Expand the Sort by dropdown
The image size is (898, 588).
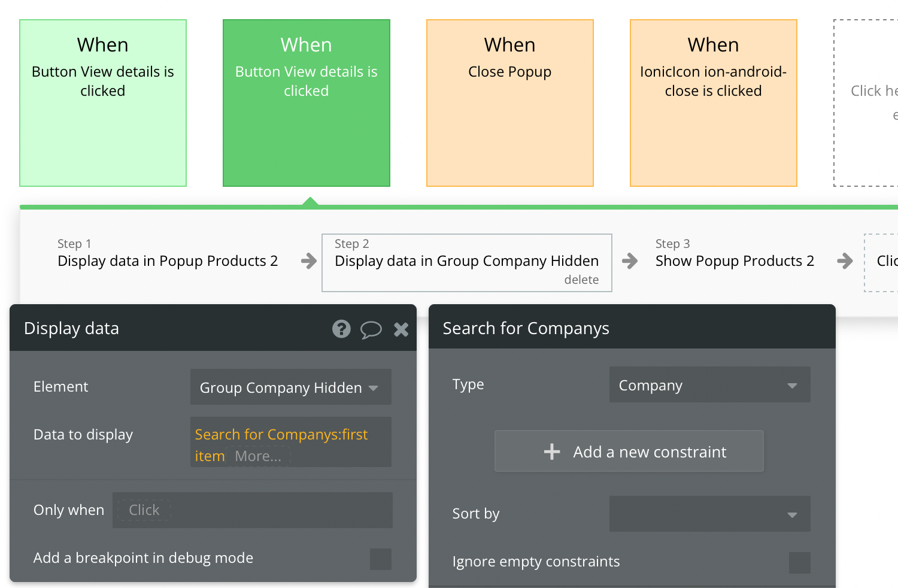(x=710, y=514)
